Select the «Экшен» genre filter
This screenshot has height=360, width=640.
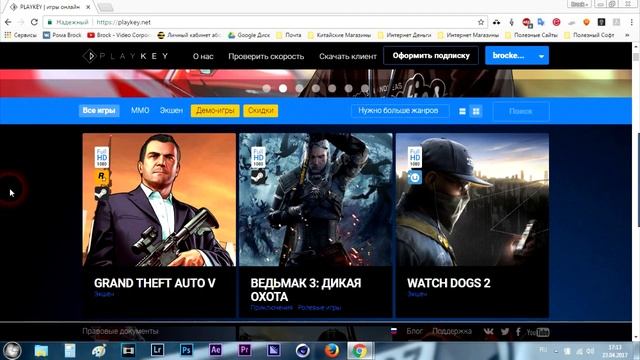171,111
